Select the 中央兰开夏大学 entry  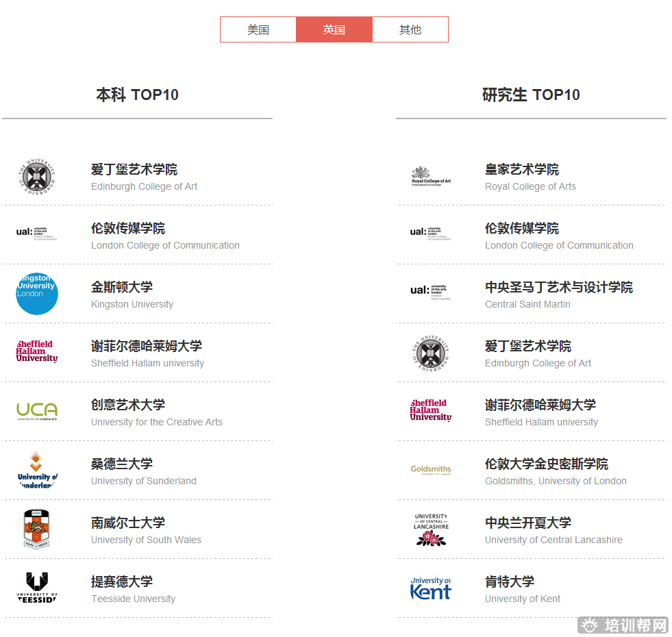pos(528,523)
